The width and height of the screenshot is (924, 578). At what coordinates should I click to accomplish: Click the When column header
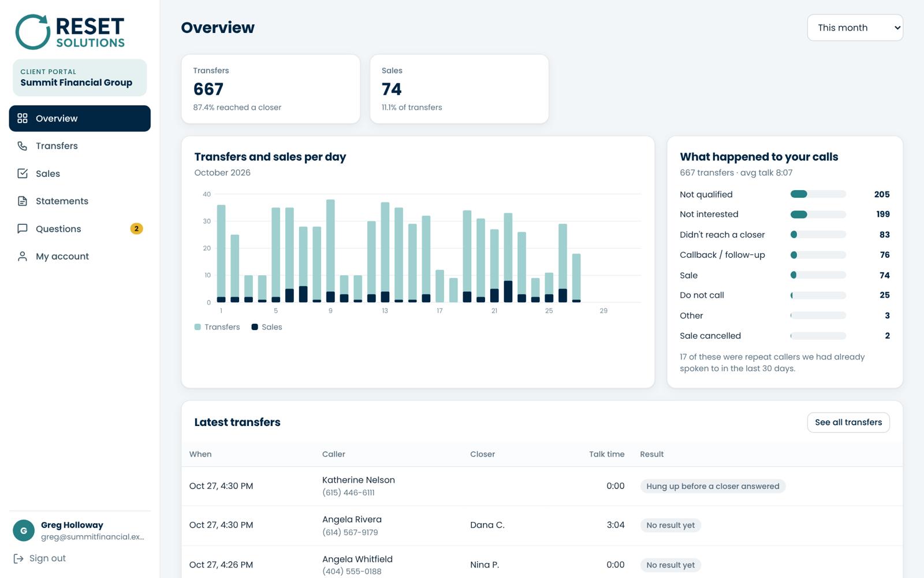coord(200,454)
